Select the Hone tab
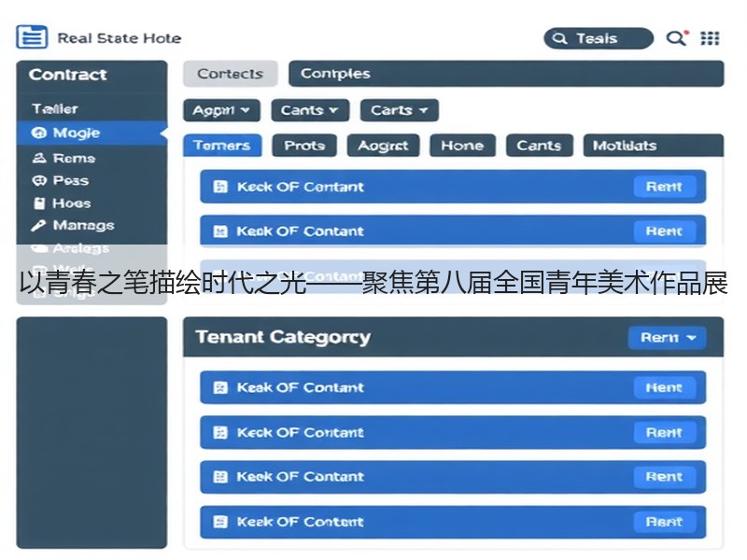747x560 pixels. (x=462, y=146)
